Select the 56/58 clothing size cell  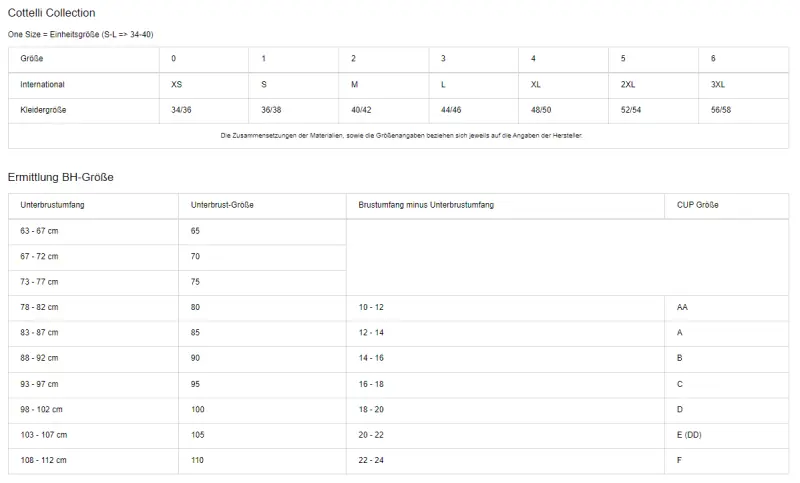pyautogui.click(x=721, y=110)
